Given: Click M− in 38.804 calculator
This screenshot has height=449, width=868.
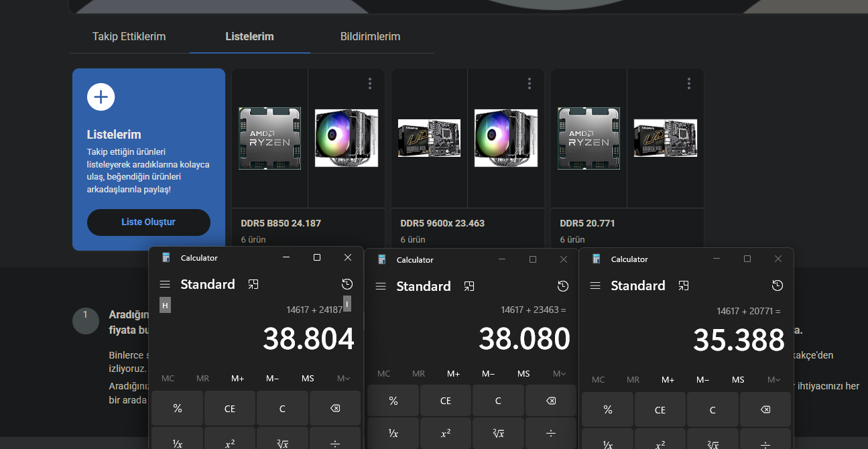Looking at the screenshot, I should pyautogui.click(x=273, y=379).
